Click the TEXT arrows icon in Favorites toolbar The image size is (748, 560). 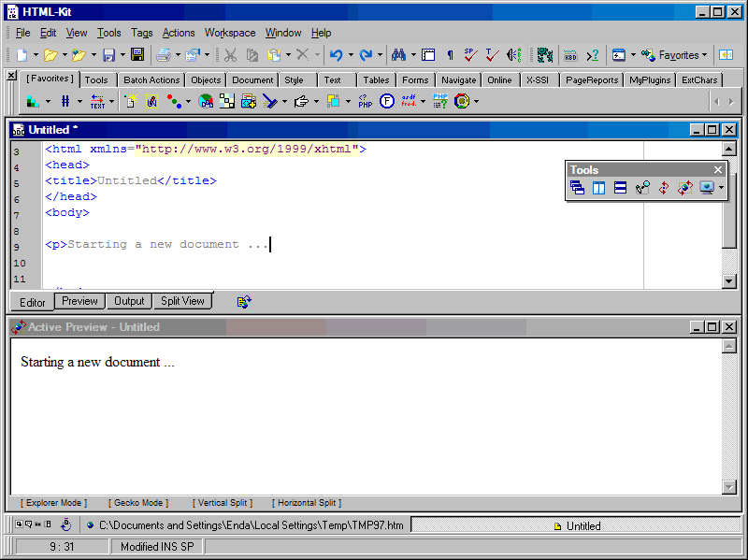click(97, 101)
